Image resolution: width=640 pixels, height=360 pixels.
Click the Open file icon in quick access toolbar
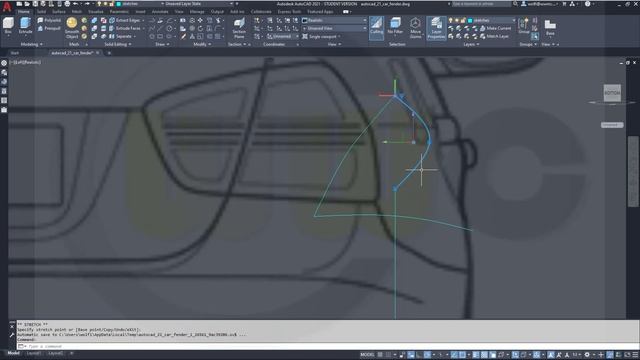[x=27, y=4]
